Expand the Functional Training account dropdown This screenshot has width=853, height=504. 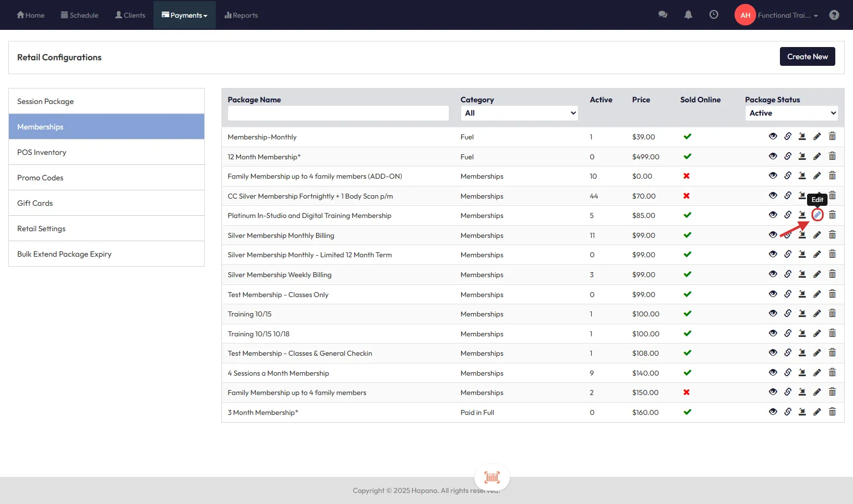[x=787, y=15]
